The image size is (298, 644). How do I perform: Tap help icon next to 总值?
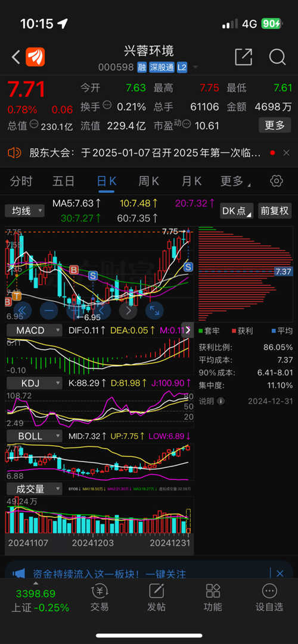click(x=34, y=123)
